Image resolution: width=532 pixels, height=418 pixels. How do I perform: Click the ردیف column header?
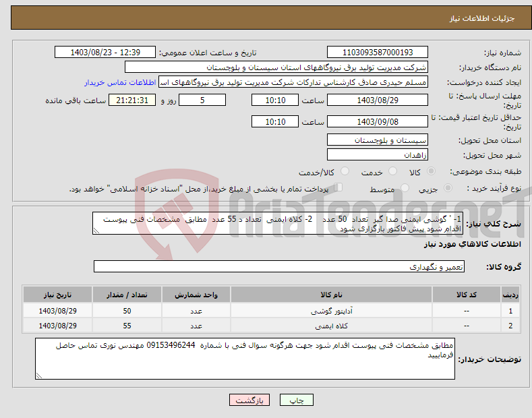tap(510, 295)
